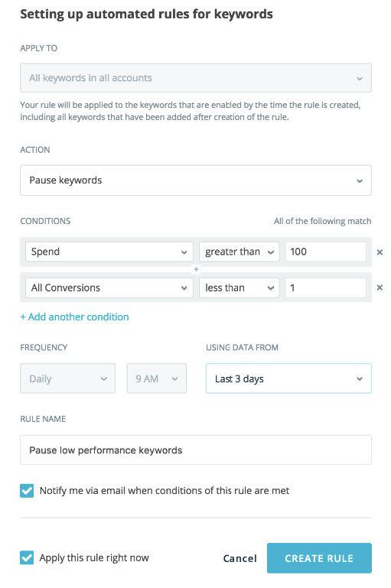Open the greater than operator dropdown
This screenshot has width=391, height=588.
pyautogui.click(x=239, y=252)
